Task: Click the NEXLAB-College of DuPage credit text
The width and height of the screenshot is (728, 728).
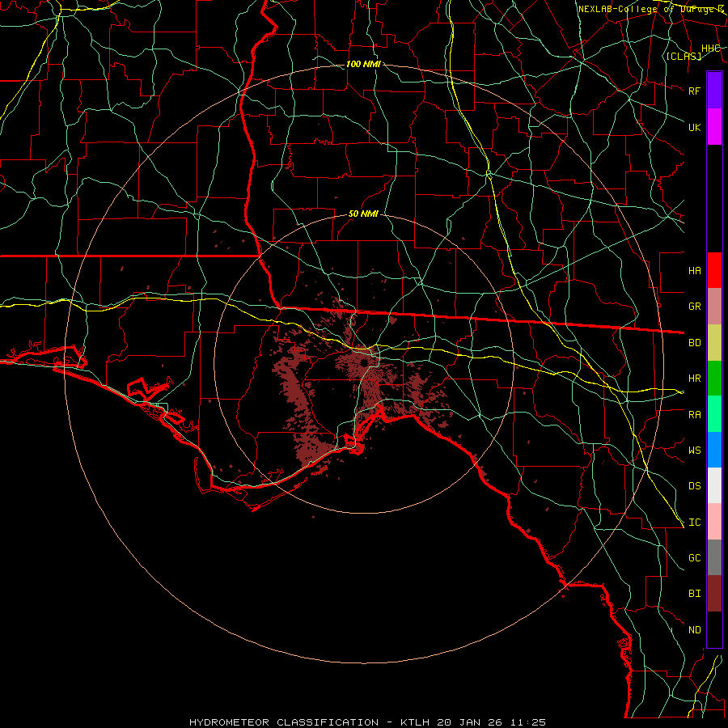Action: point(650,9)
